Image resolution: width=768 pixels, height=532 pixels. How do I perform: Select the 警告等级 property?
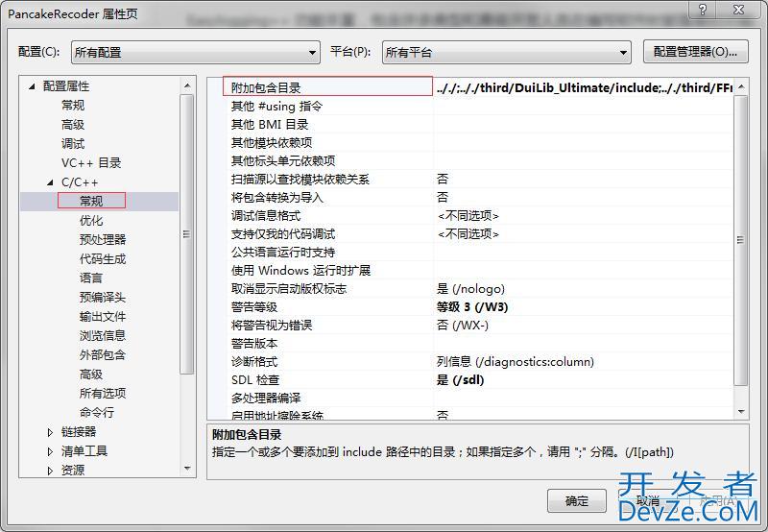click(254, 307)
